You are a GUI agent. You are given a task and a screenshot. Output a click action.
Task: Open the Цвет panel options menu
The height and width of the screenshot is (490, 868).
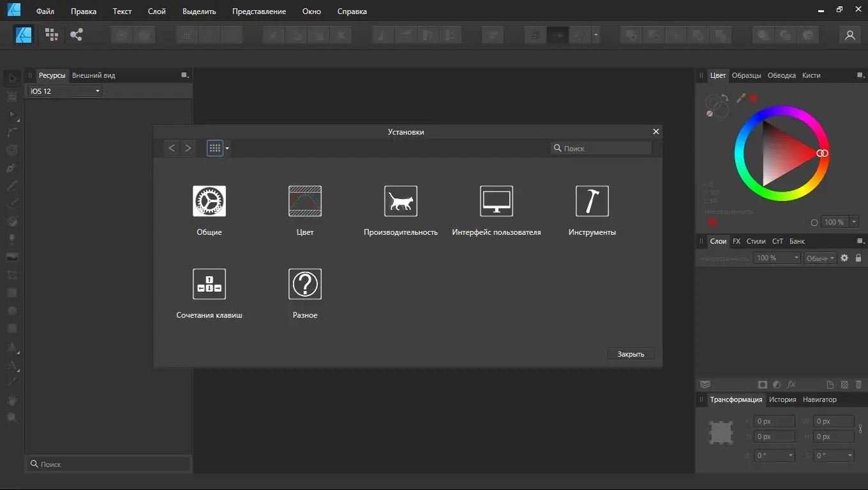(x=860, y=75)
